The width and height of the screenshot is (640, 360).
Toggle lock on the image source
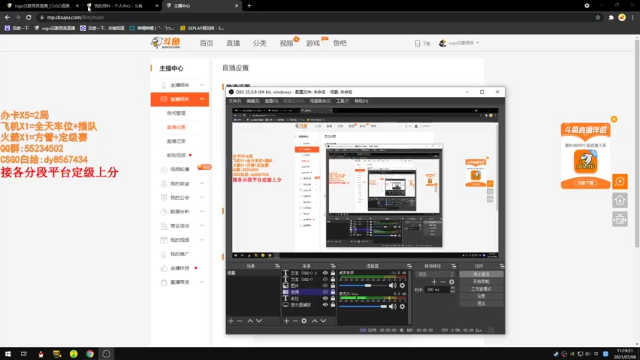coord(333,285)
